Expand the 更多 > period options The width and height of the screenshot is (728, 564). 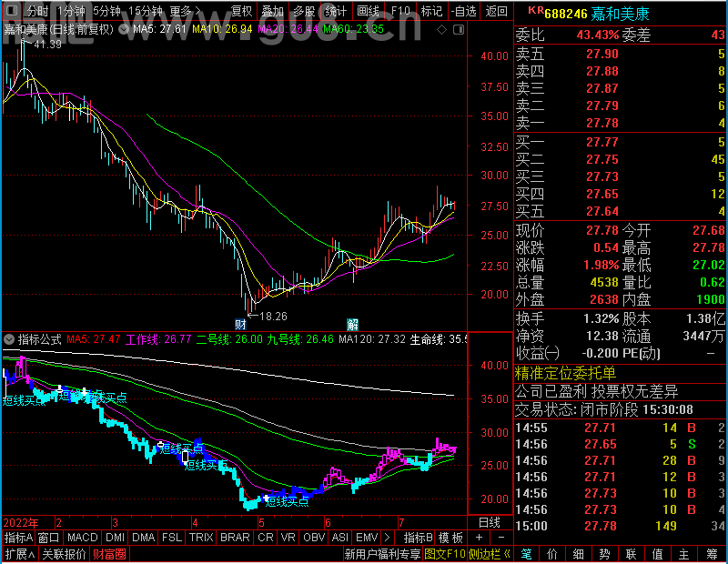[x=185, y=11]
